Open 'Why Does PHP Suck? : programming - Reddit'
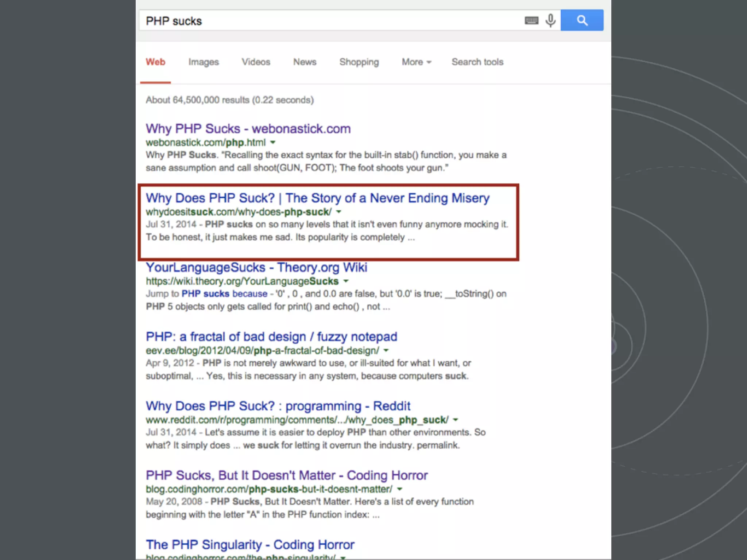The width and height of the screenshot is (747, 560). (x=278, y=406)
